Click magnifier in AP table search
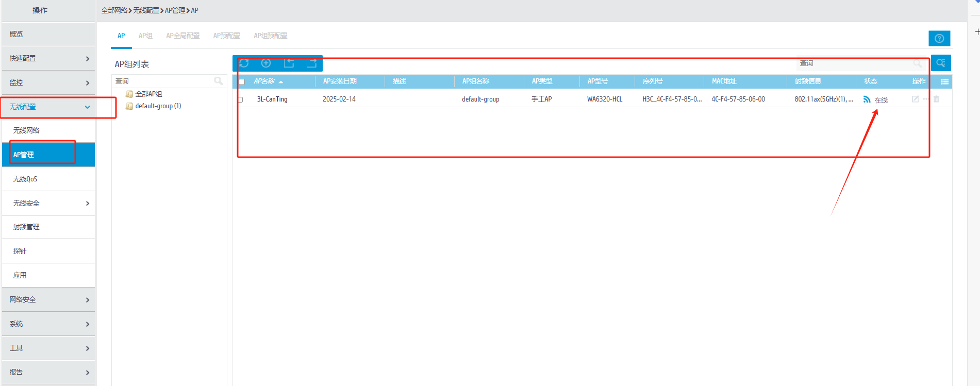980x386 pixels. coord(917,63)
